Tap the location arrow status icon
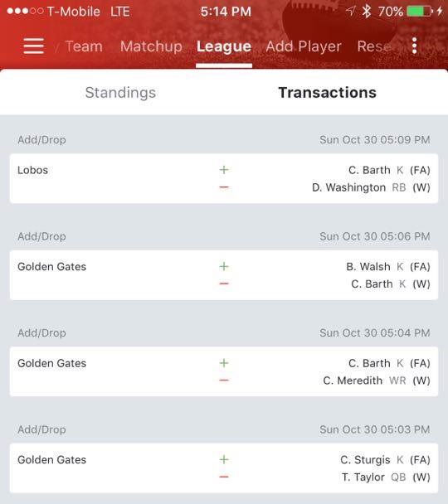The image size is (448, 504). click(x=350, y=11)
